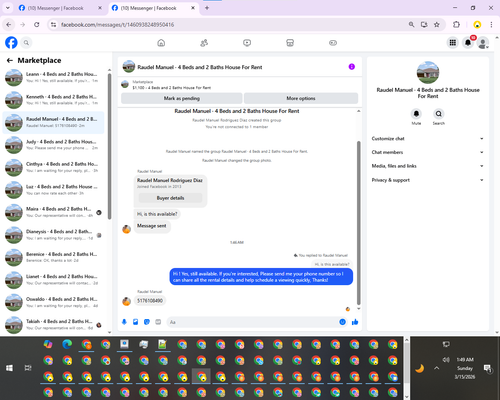Viewport: 500px width, 400px height.
Task: Open the tab search dropdown arrow
Action: (8, 8)
